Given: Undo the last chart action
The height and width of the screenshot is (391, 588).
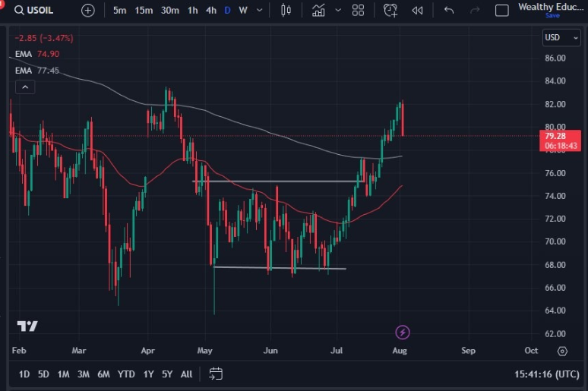Looking at the screenshot, I should coord(449,11).
